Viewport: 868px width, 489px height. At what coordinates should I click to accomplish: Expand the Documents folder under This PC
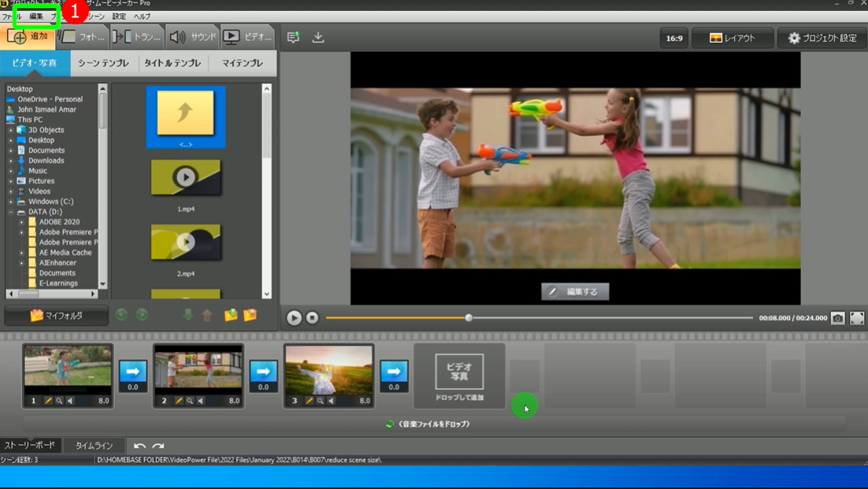pyautogui.click(x=11, y=150)
